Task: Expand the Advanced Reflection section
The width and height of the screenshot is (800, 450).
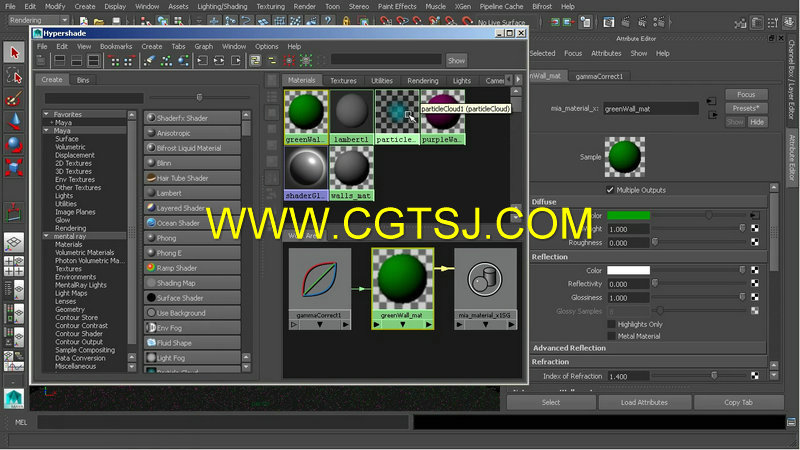Action: [x=648, y=348]
